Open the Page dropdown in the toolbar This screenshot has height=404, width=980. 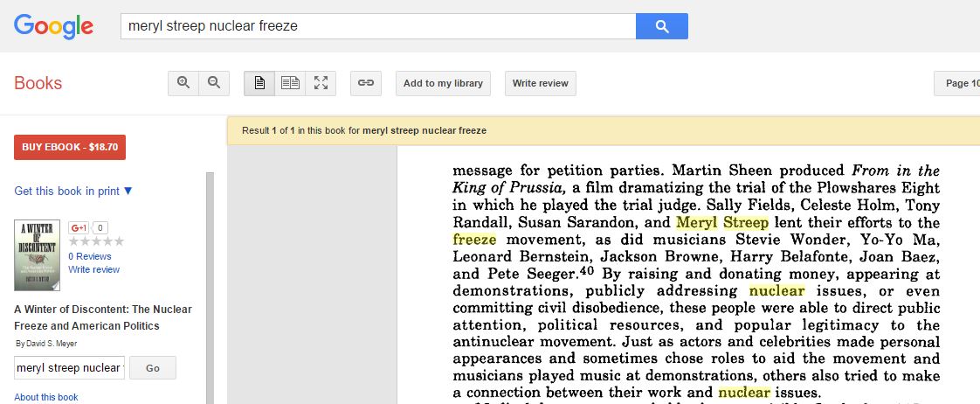957,83
